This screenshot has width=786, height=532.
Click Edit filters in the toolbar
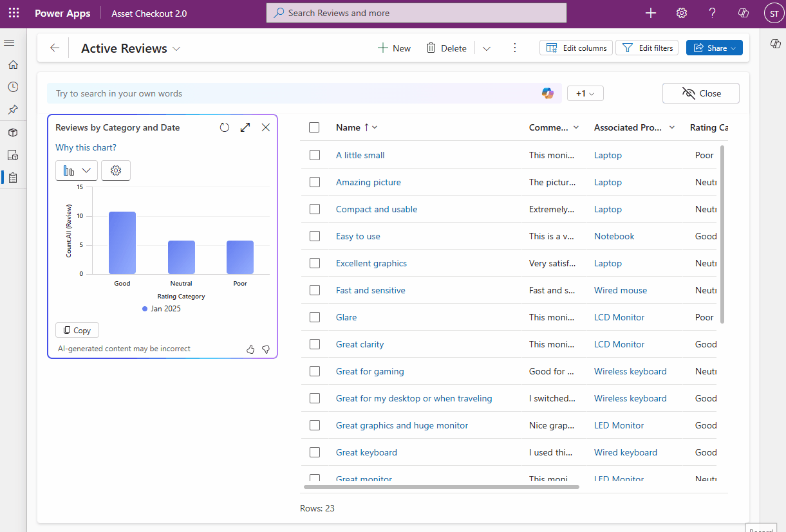pyautogui.click(x=646, y=47)
